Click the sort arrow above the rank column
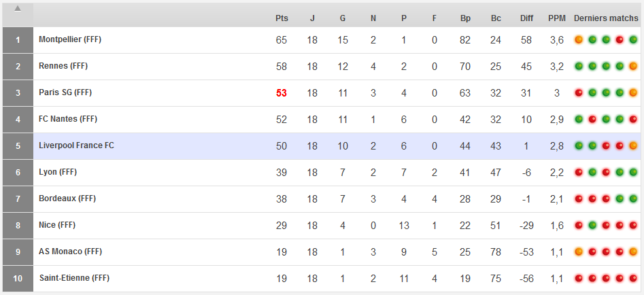This screenshot has width=644, height=295. point(18,9)
